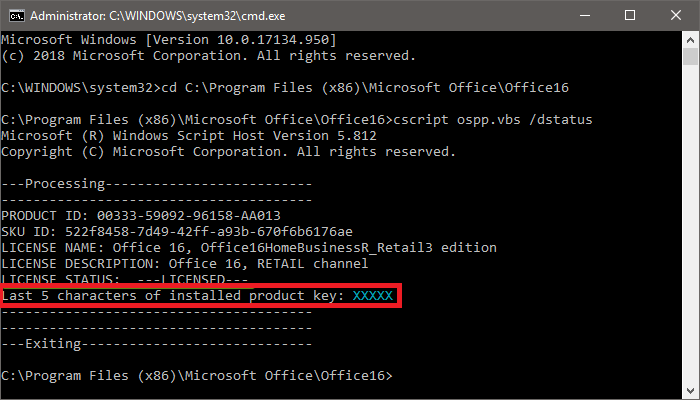Click the SKU ID value line
Viewport: 700px width, 400px height.
coord(176,231)
